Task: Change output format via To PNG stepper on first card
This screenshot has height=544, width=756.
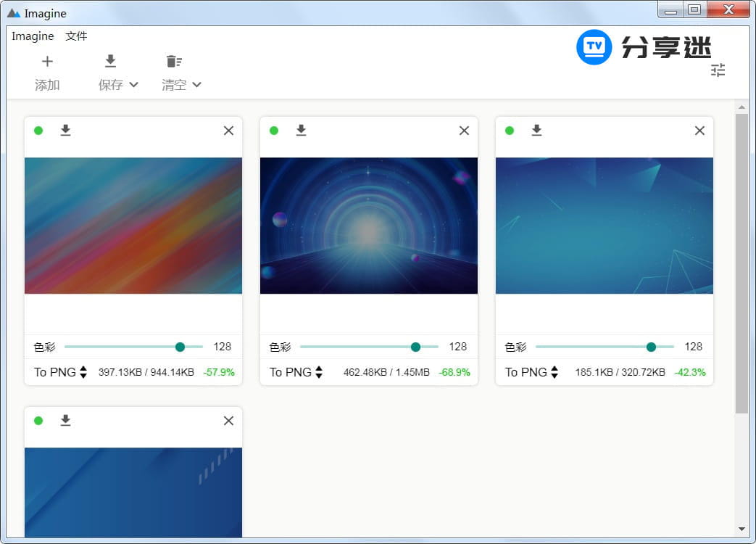Action: (x=83, y=372)
